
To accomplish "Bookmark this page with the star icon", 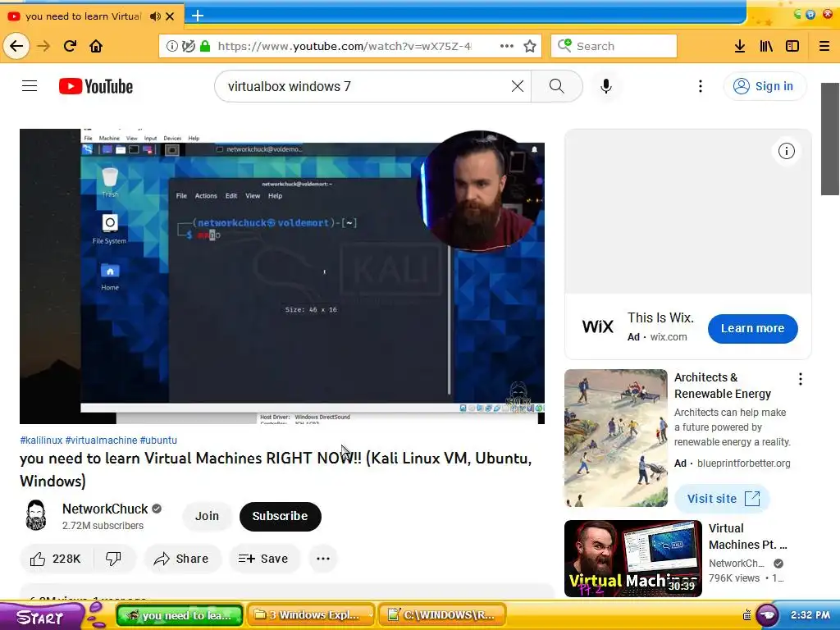I will (x=530, y=46).
